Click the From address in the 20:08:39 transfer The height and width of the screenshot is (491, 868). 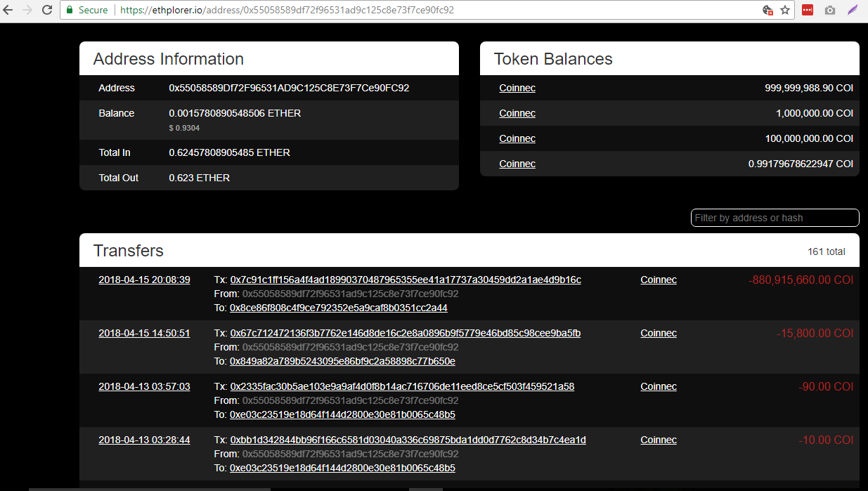[x=350, y=294]
